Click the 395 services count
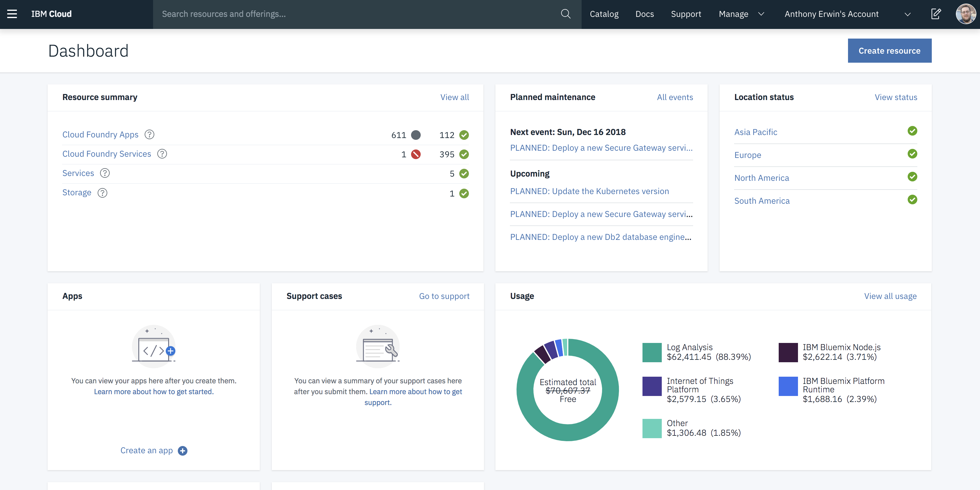This screenshot has width=980, height=490. tap(447, 155)
